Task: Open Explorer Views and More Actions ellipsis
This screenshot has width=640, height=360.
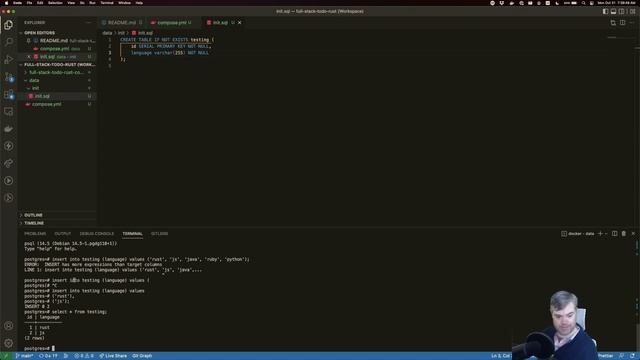Action: (x=89, y=23)
